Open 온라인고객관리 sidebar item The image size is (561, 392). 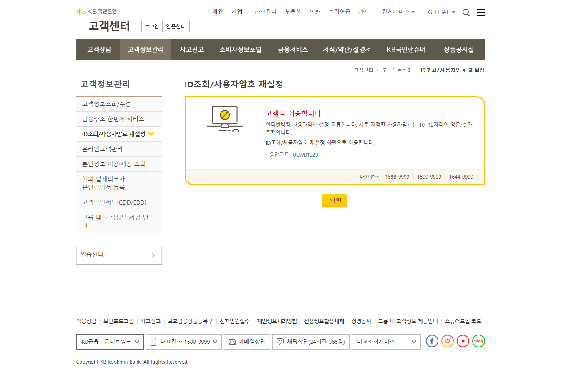click(119, 149)
